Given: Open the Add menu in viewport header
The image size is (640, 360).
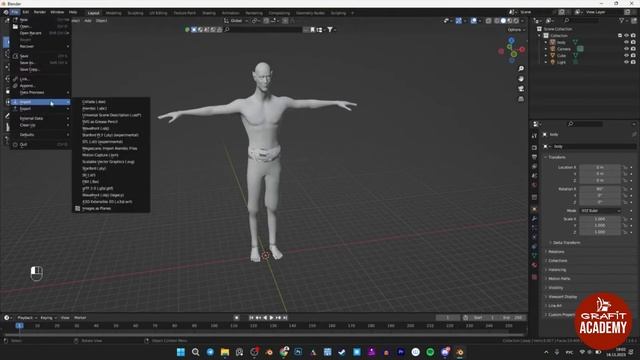Looking at the screenshot, I should point(88,20).
